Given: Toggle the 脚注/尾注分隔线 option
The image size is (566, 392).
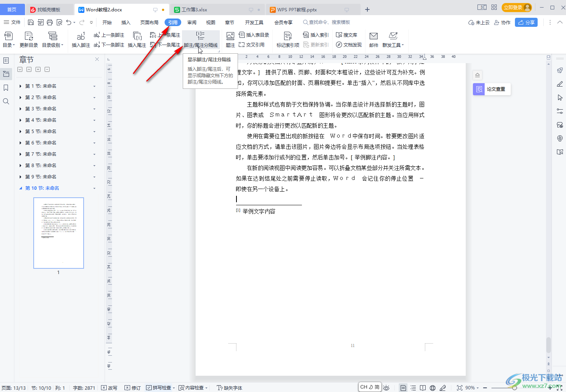Looking at the screenshot, I should [x=201, y=39].
